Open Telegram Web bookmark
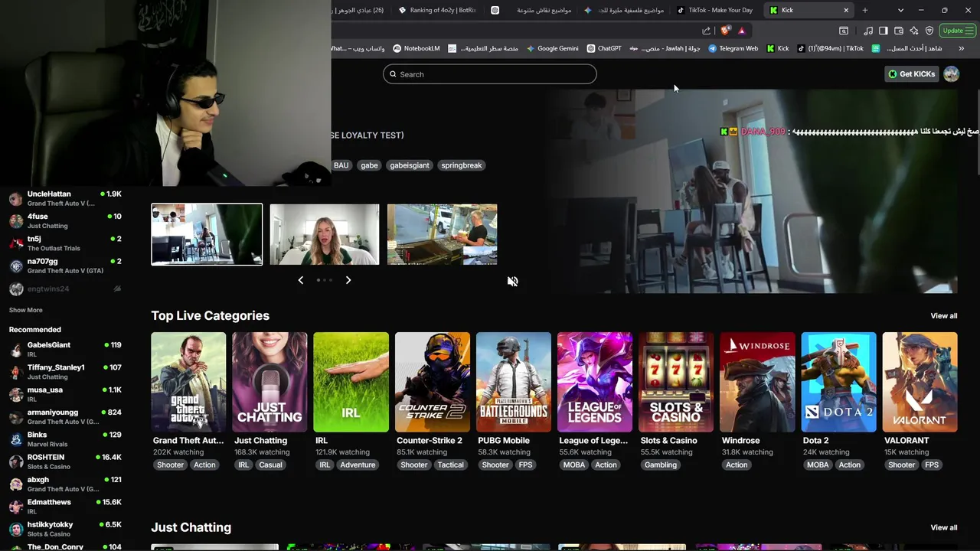980x551 pixels. pyautogui.click(x=733, y=48)
